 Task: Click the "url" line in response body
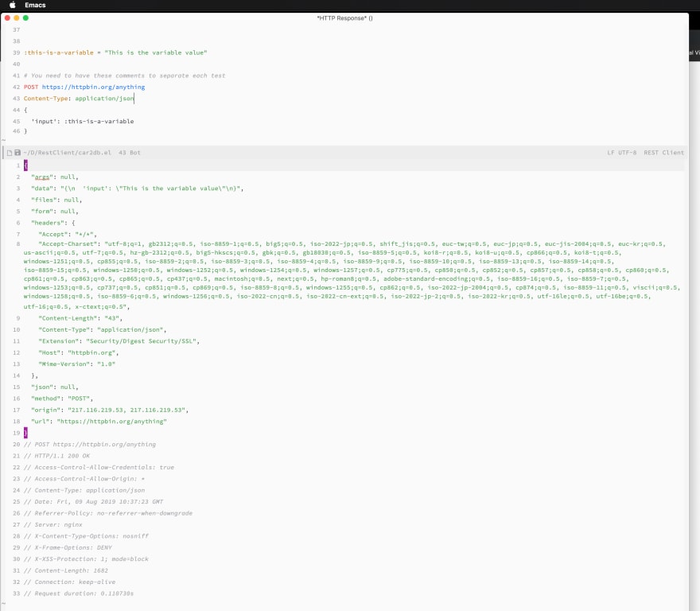(99, 422)
